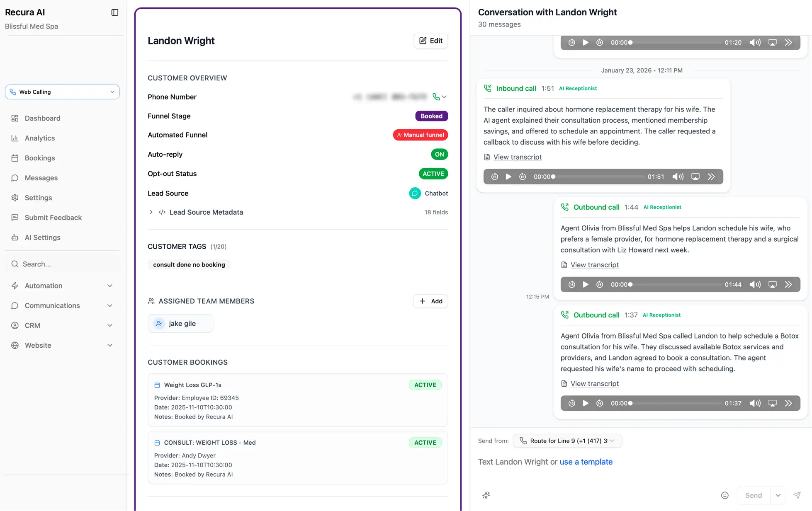Click the Edit customer button

[x=430, y=41]
